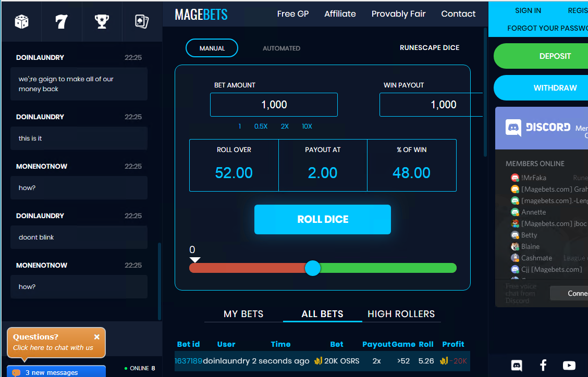Click the RUNESCAPE DICE title

coord(430,47)
